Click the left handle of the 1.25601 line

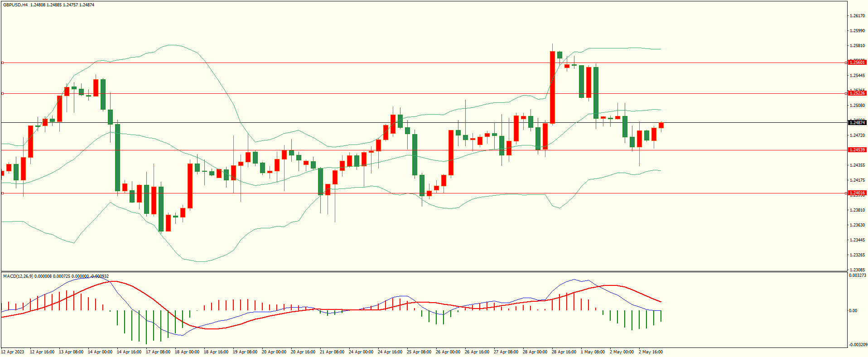click(2, 63)
